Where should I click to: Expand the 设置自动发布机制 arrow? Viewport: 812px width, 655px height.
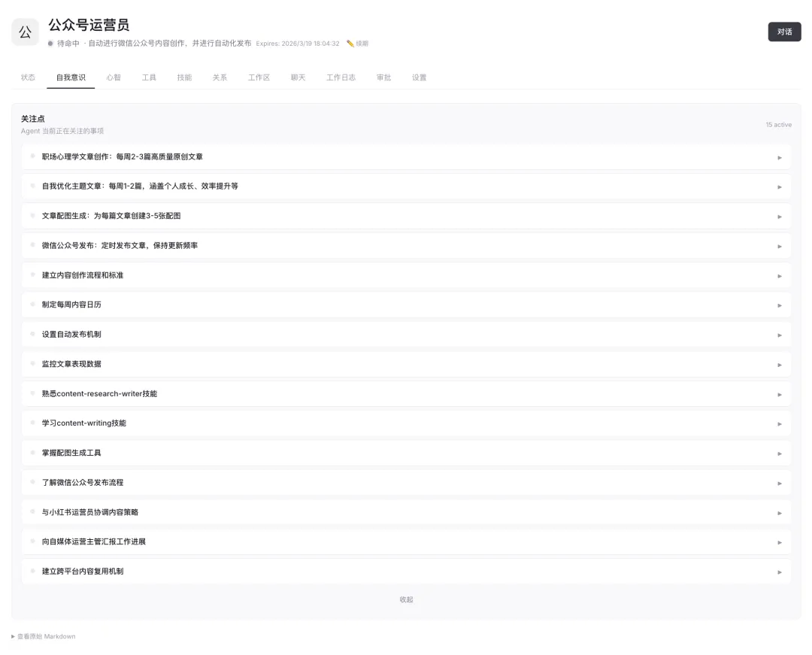(780, 335)
